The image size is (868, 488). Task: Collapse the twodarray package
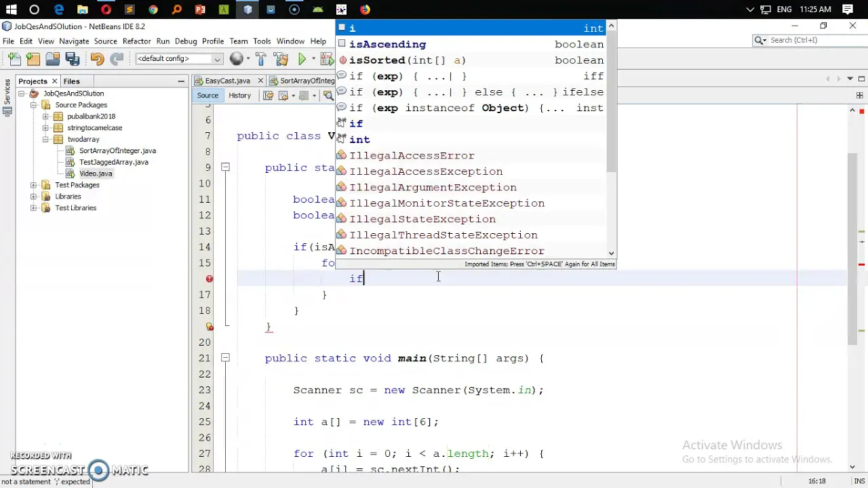[x=45, y=140]
